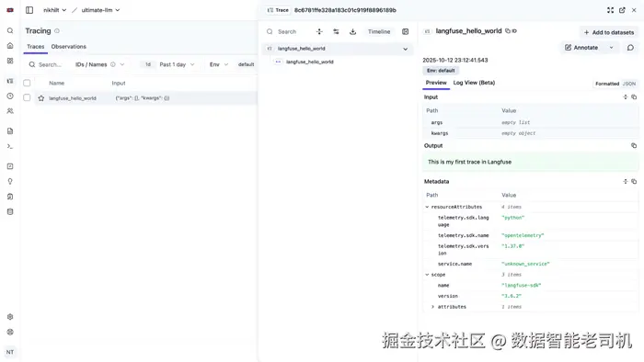Check the langfuse_hello_world row checkbox
The width and height of the screenshot is (644, 362).
coord(27,97)
